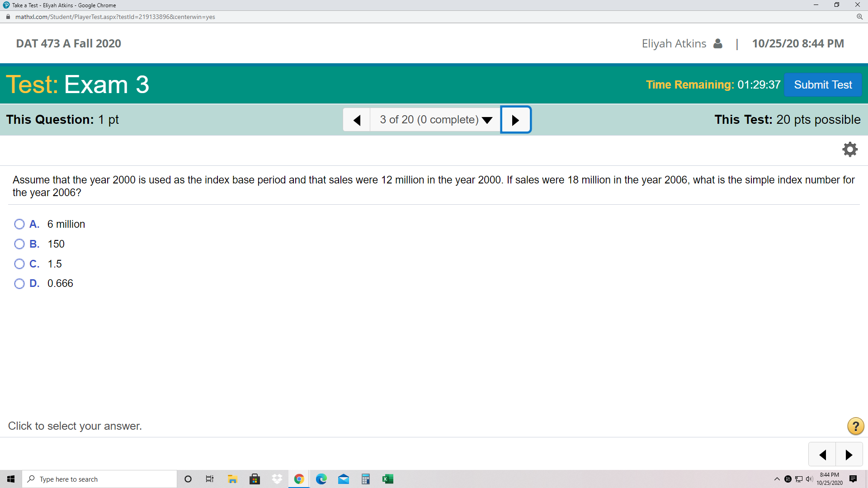Go to next question using top arrow
The image size is (868, 488).
tap(515, 120)
